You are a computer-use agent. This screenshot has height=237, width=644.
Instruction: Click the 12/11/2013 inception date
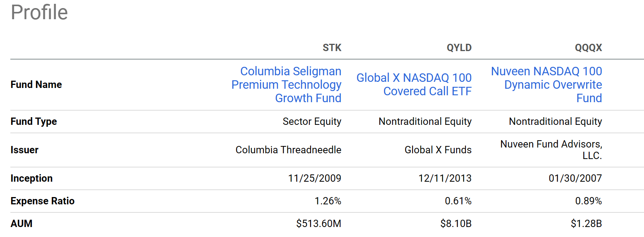tap(445, 178)
